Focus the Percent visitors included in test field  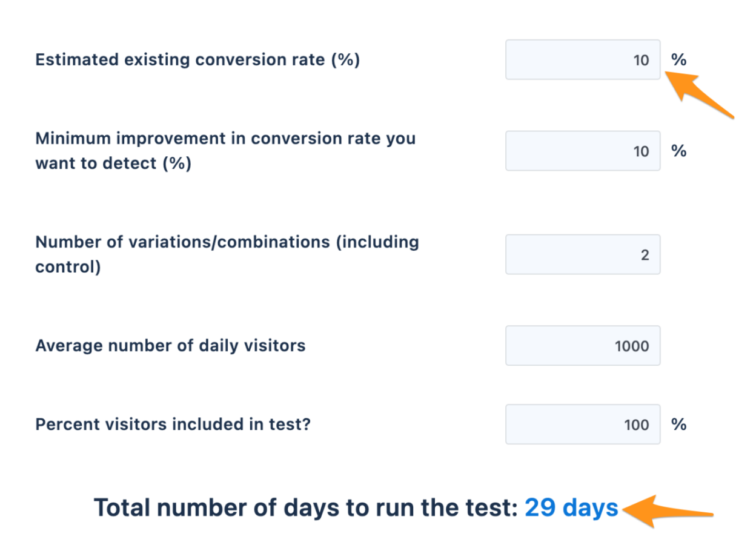tap(583, 424)
